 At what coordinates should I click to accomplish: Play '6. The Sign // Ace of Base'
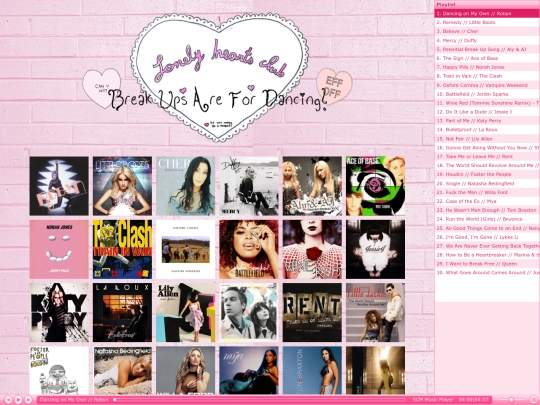487,58
